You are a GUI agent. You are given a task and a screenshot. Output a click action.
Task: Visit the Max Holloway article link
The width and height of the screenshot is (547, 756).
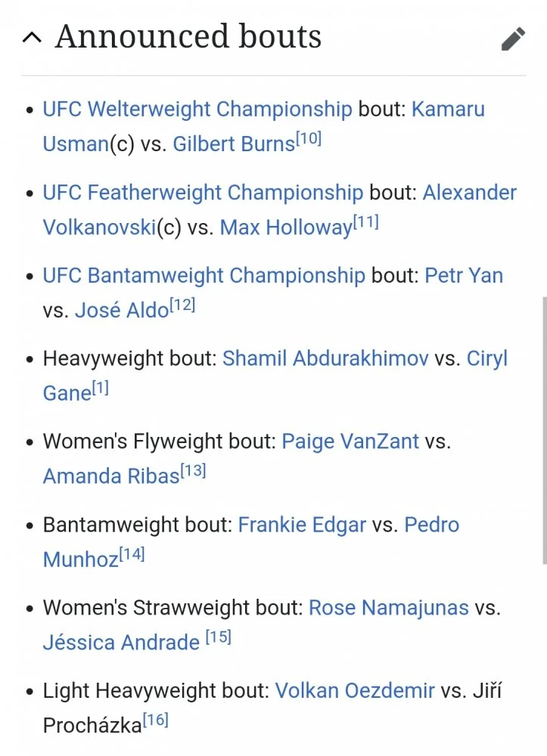285,227
